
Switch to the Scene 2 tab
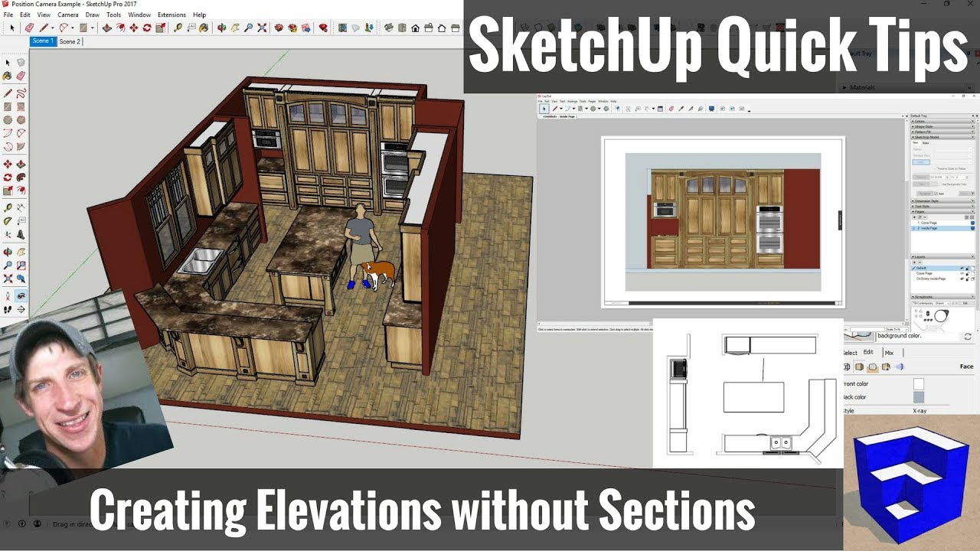(70, 41)
